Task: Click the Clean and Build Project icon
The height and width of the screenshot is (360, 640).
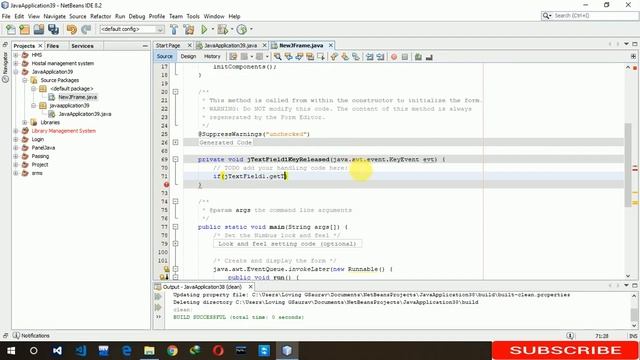Action: (189, 29)
